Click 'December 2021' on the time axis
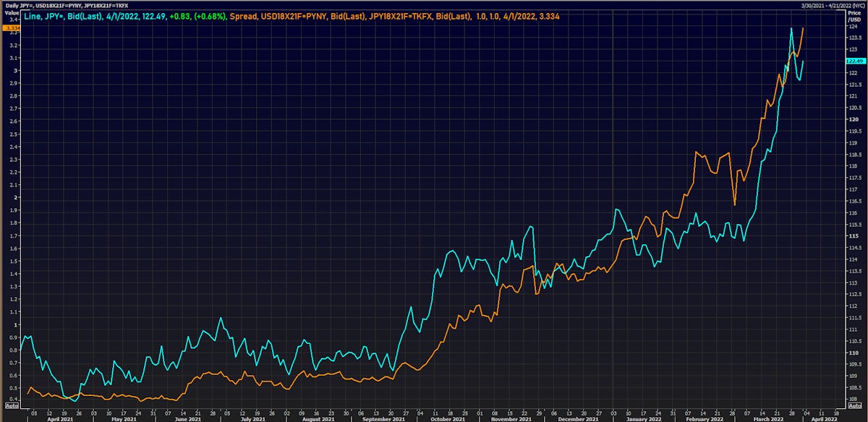This screenshot has height=422, width=868. click(x=579, y=418)
